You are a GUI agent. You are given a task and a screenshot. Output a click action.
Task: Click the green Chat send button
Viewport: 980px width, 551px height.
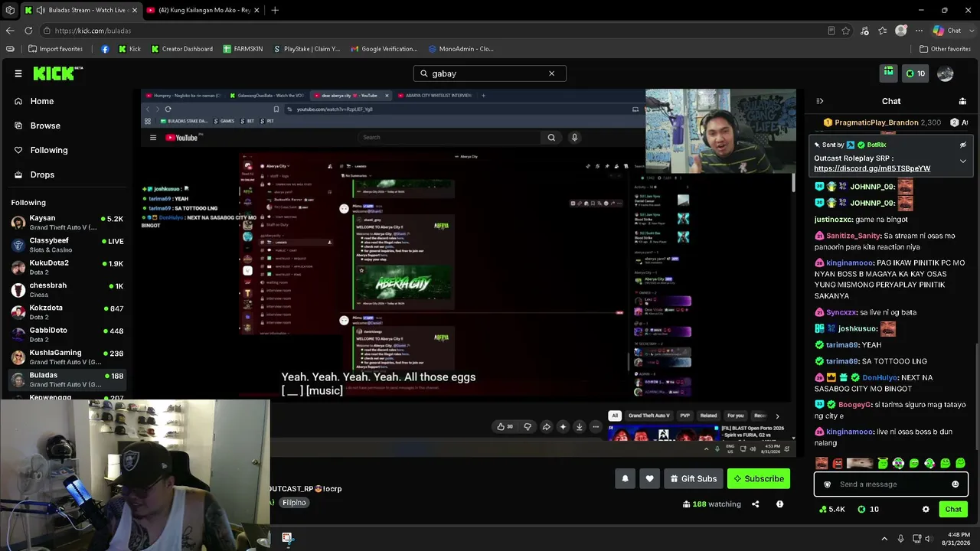(953, 509)
